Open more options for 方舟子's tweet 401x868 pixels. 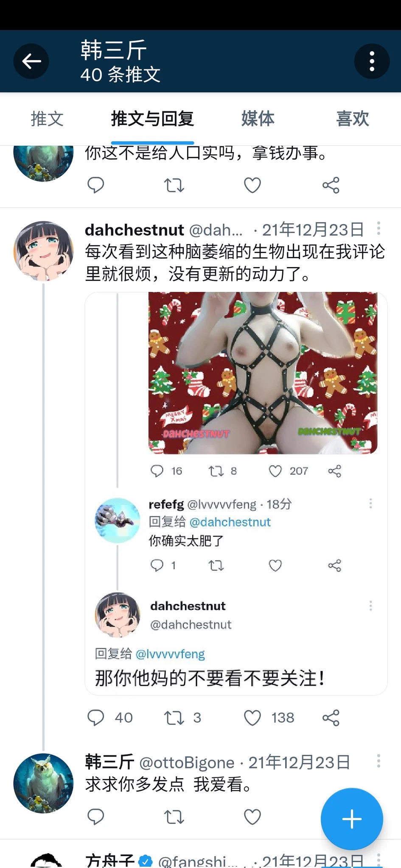[379, 860]
